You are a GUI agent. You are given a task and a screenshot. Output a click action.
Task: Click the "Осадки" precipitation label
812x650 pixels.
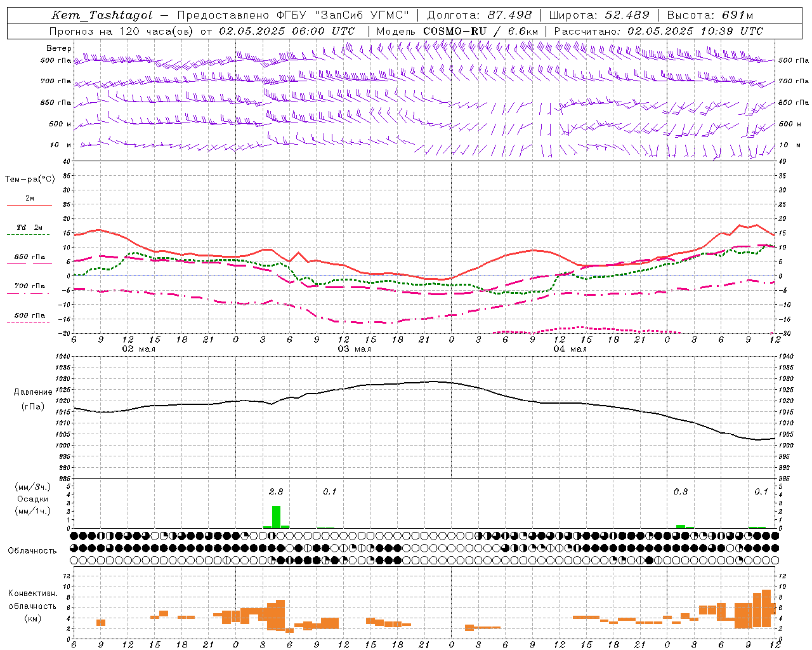(x=32, y=499)
